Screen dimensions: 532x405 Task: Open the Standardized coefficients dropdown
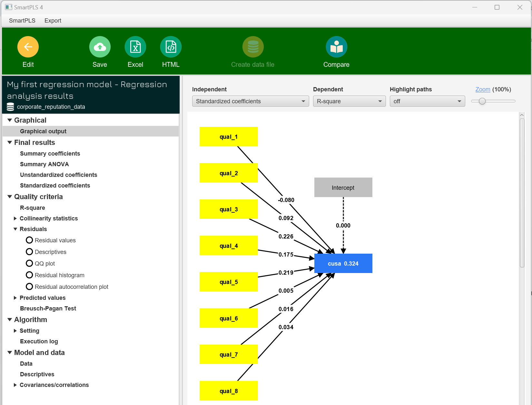tap(250, 101)
